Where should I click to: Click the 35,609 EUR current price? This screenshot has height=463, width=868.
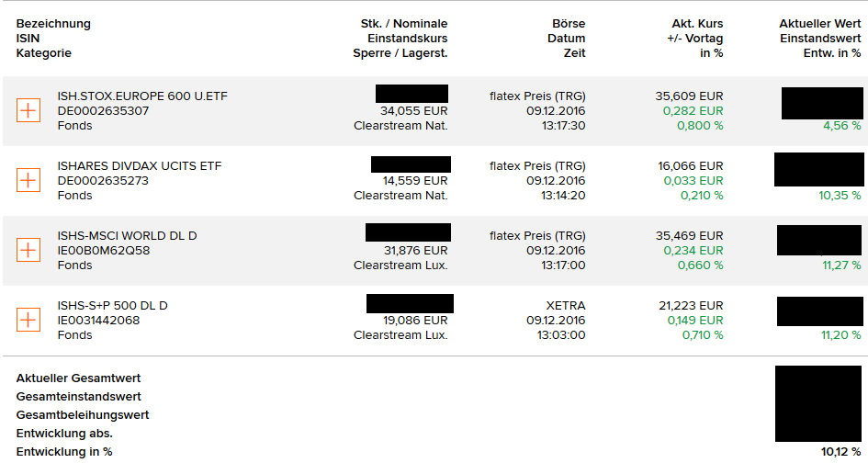pyautogui.click(x=689, y=96)
